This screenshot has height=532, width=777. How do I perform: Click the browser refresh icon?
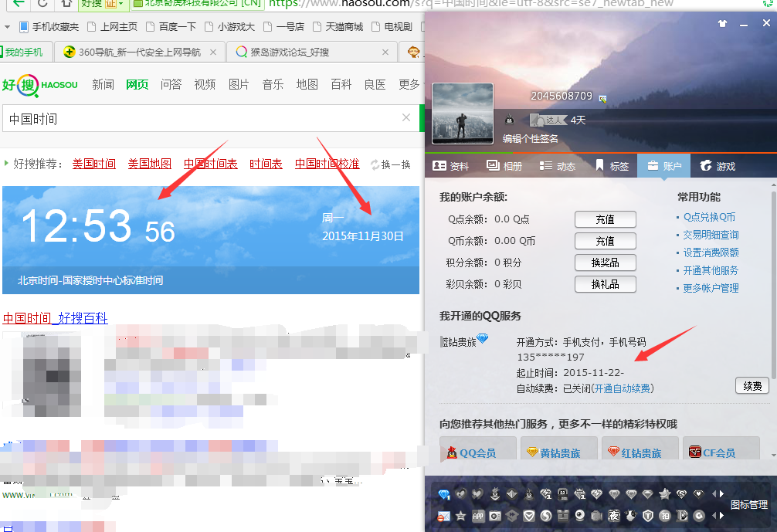[43, 3]
